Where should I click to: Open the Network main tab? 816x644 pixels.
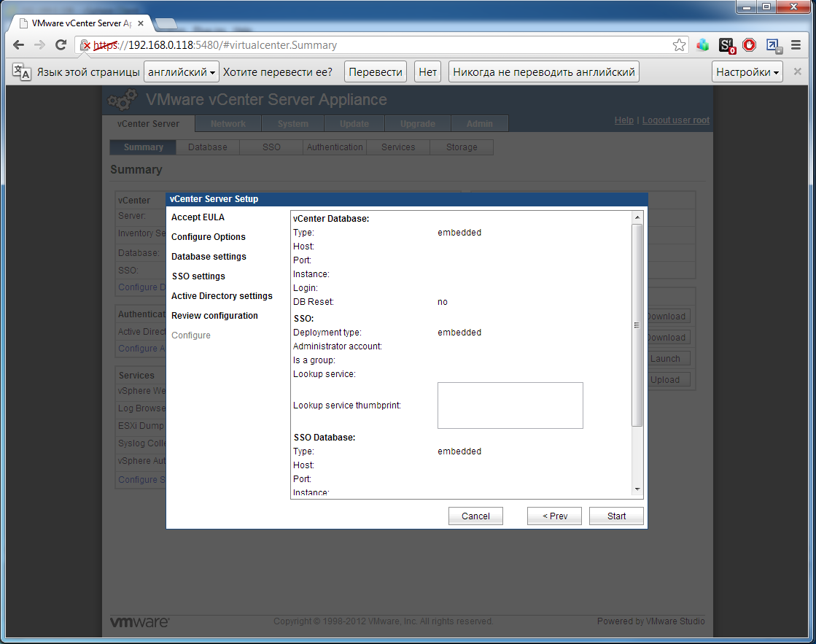coord(228,123)
